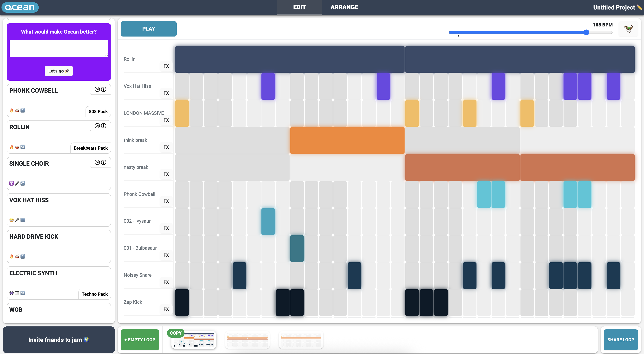Click the microphone icon on Vox Hat Hiss card
Image resolution: width=644 pixels, height=354 pixels.
pyautogui.click(x=17, y=220)
